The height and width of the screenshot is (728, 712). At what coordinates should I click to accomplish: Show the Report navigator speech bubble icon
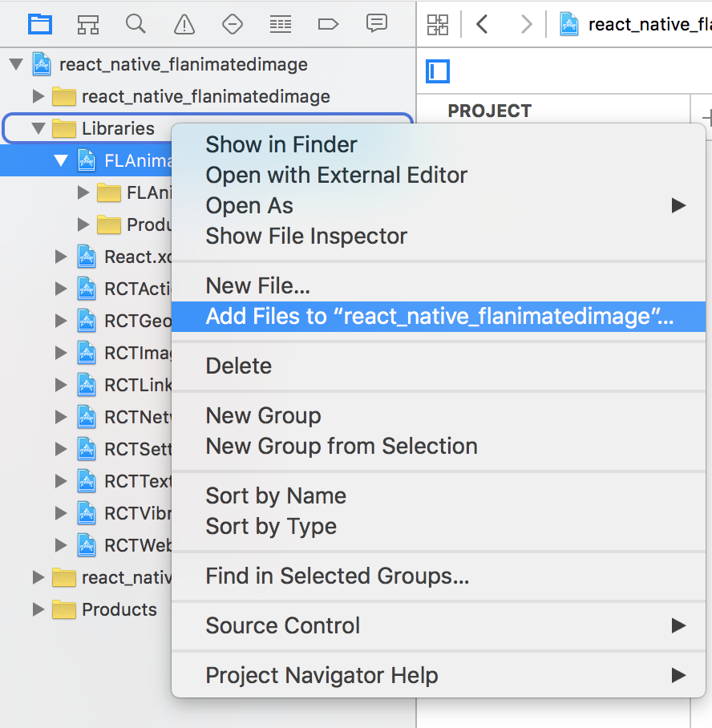(377, 24)
